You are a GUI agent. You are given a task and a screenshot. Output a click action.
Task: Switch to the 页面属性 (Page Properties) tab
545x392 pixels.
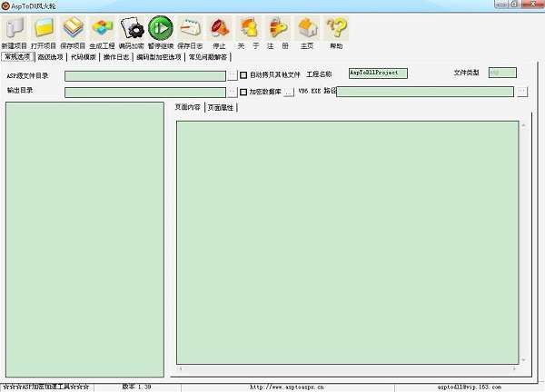[x=221, y=108]
